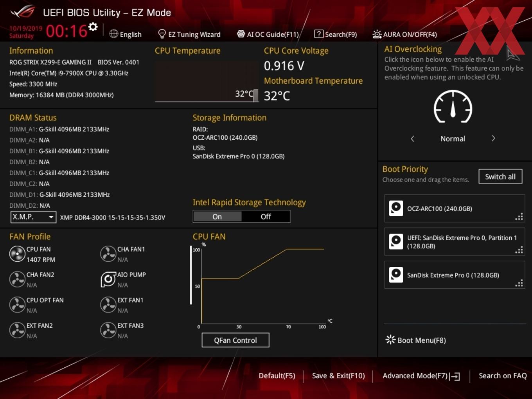
Task: Open the X.M.P. profile dropdown
Action: coord(33,217)
